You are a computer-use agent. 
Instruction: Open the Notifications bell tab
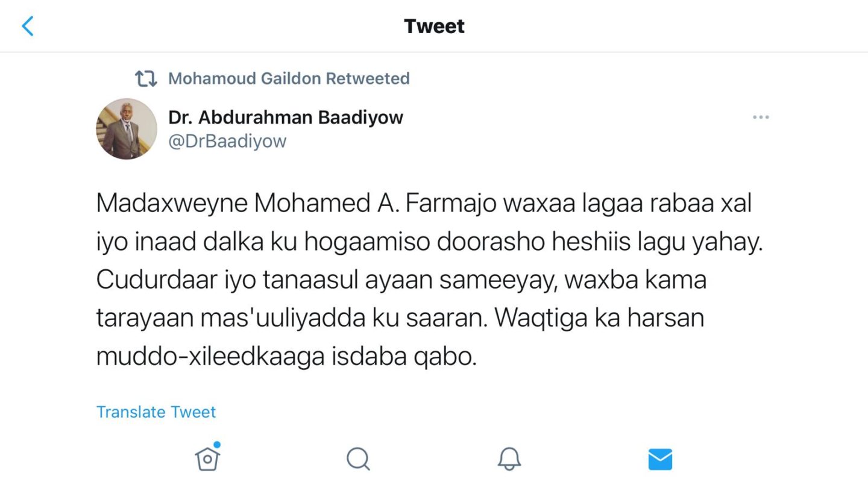[x=509, y=459]
